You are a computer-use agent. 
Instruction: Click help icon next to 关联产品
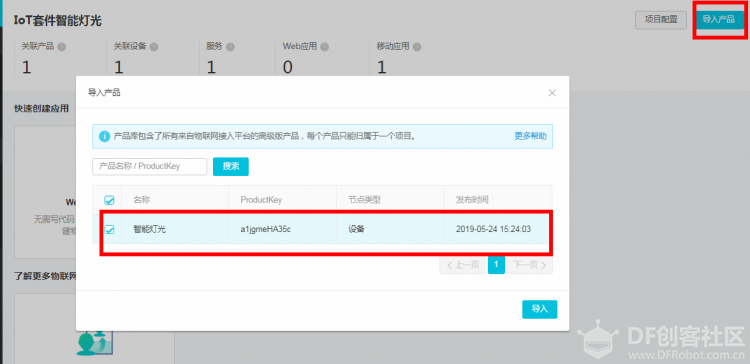pyautogui.click(x=62, y=47)
